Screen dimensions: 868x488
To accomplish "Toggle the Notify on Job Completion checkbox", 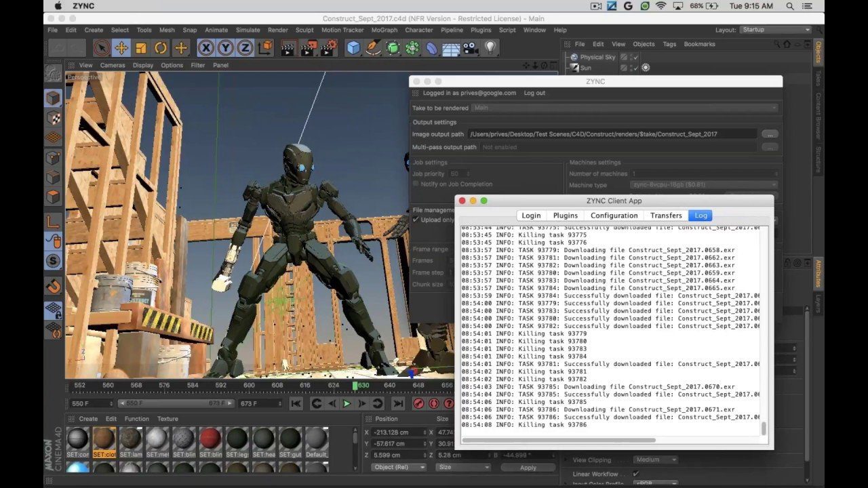I will [416, 184].
